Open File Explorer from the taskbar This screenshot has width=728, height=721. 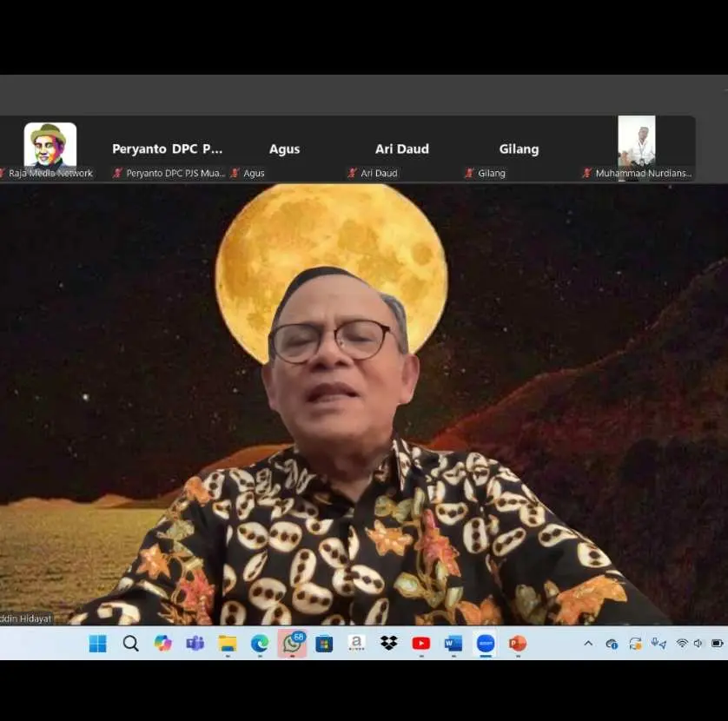pyautogui.click(x=227, y=644)
